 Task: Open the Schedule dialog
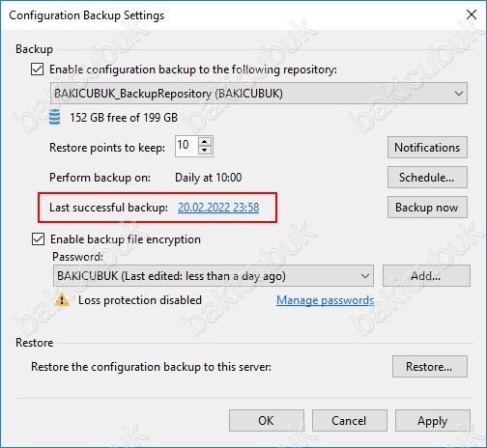[x=427, y=178]
